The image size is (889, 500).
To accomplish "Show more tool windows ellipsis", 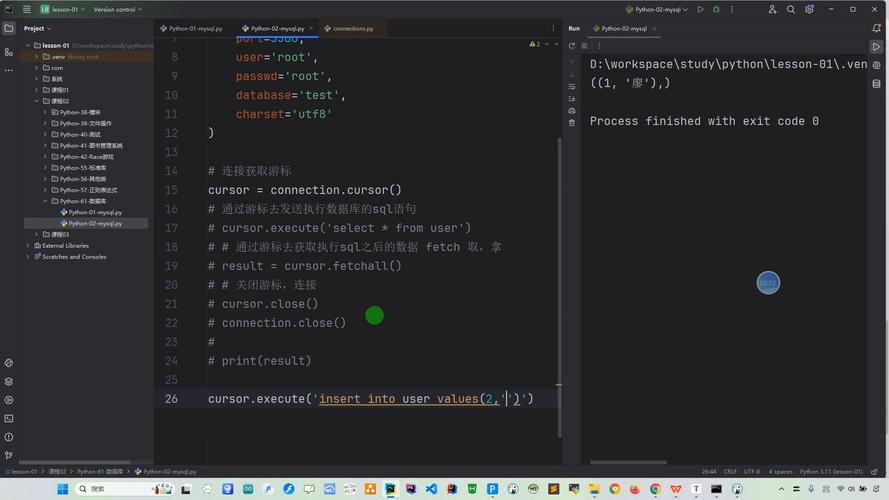I will click(x=9, y=70).
